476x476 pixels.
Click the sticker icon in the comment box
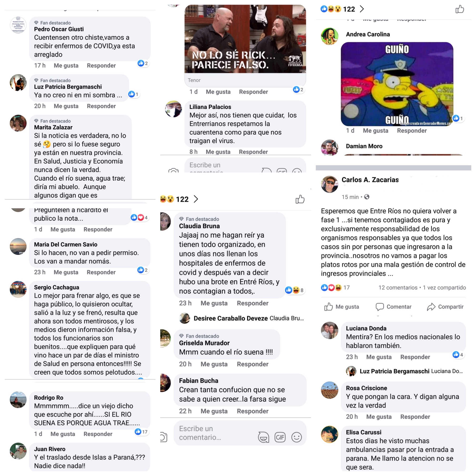[x=263, y=437]
